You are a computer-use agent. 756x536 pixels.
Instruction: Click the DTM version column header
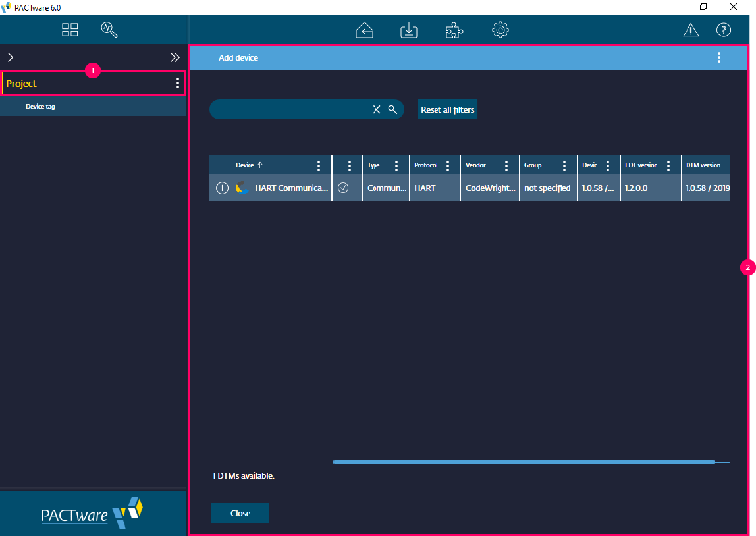pos(703,165)
